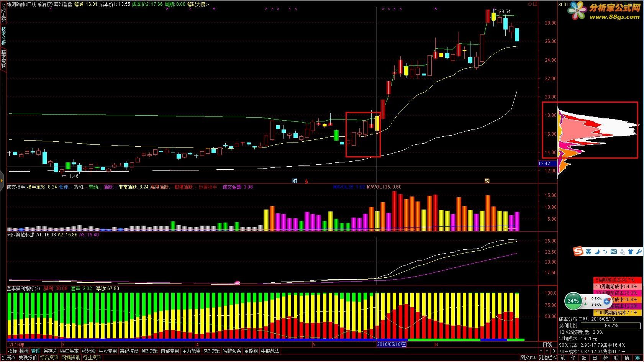Switch sidebar to 日 tab
644x362 pixels.
pyautogui.click(x=595, y=358)
